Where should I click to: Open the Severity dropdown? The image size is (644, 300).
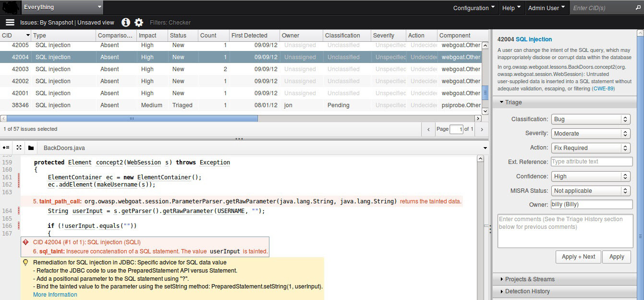[x=590, y=134]
